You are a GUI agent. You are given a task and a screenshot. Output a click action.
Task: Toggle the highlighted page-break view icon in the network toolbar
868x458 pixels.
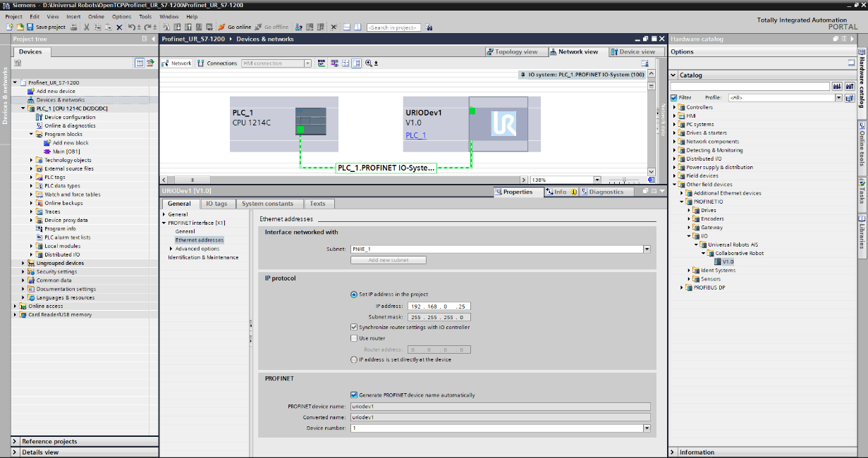click(x=357, y=63)
